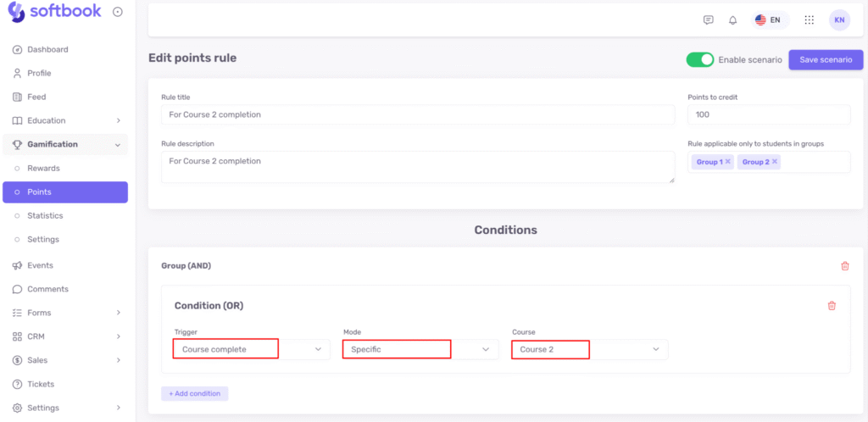Delete the Condition (OR) with trash icon
The width and height of the screenshot is (868, 422).
[832, 306]
